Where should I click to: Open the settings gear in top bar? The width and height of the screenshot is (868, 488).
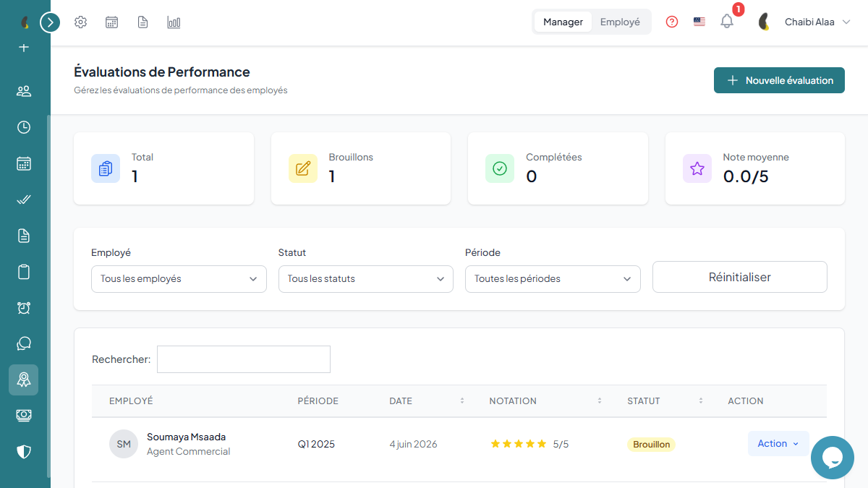point(81,22)
